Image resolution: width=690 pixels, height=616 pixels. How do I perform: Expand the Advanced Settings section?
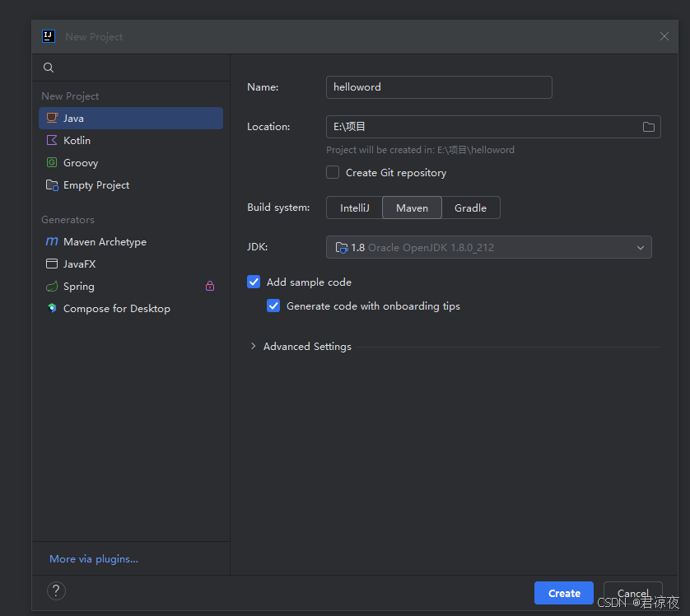tap(253, 347)
